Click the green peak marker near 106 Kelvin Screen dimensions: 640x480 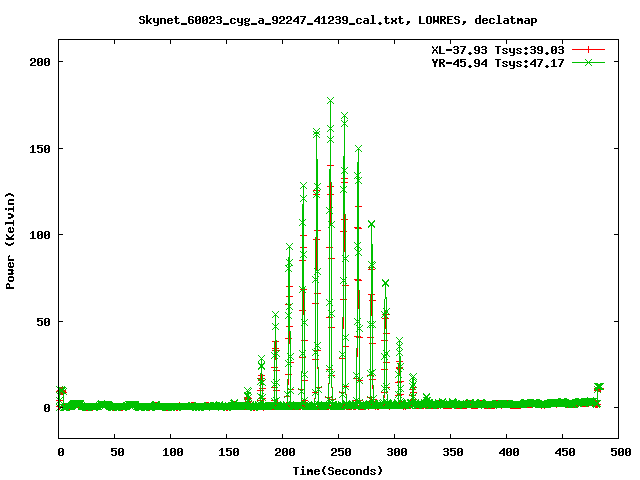point(371,224)
